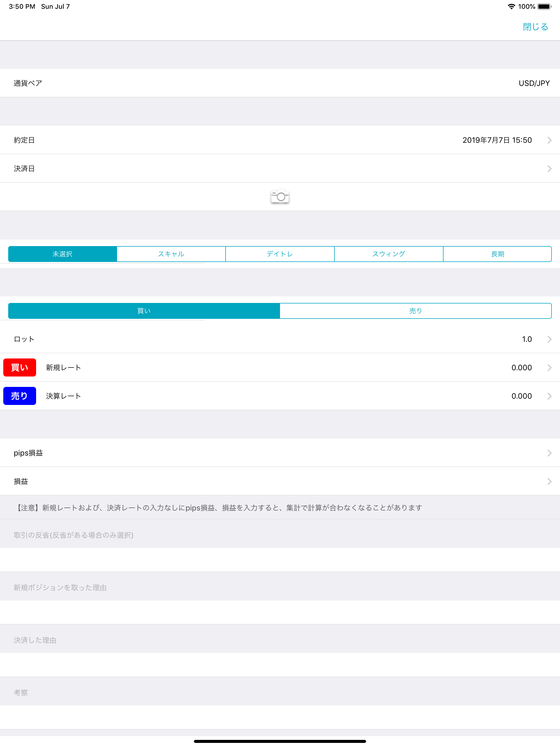
Task: Switch to デイトレ tab
Action: point(280,254)
